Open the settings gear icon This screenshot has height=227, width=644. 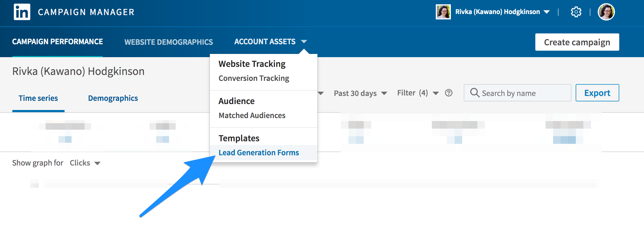pos(576,12)
